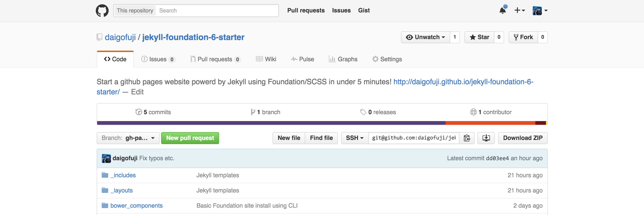Copy clone URL with clipboard icon

(467, 138)
